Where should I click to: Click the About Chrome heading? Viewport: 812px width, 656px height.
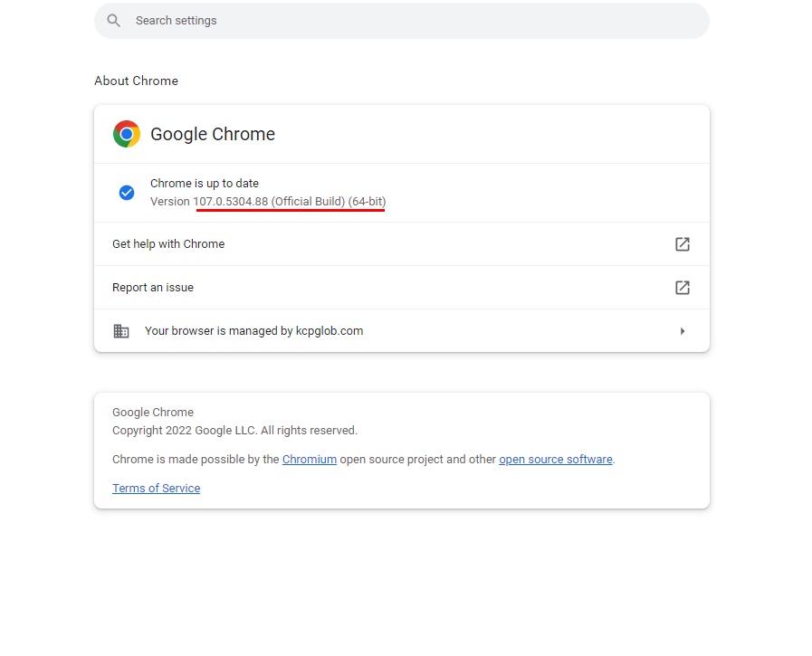tap(136, 81)
